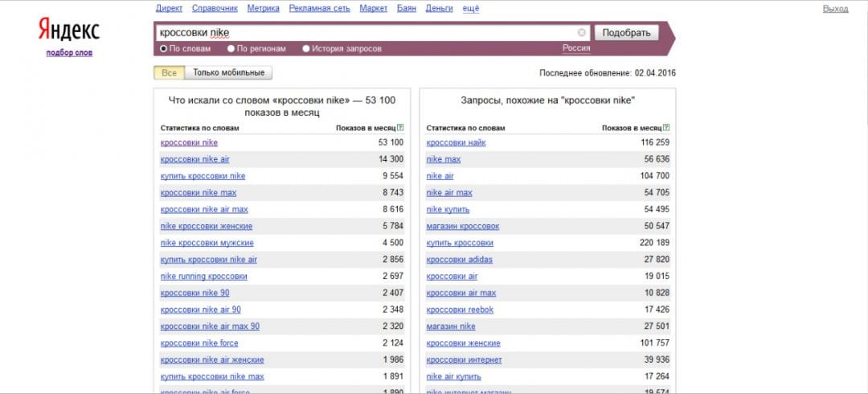Select the 'По словам' radio button
868x394 pixels.
point(163,49)
